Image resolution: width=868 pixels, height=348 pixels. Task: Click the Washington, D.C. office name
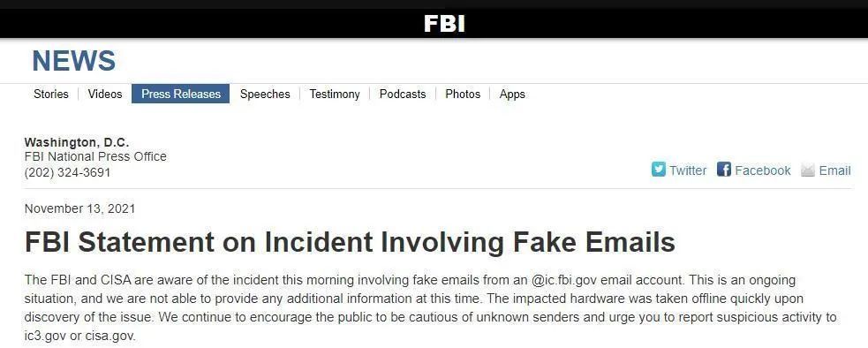point(77,142)
